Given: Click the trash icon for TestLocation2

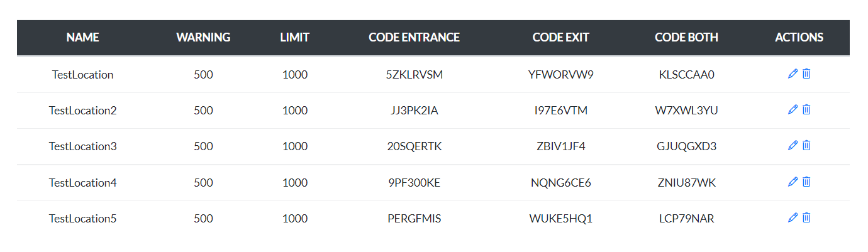Looking at the screenshot, I should [806, 110].
